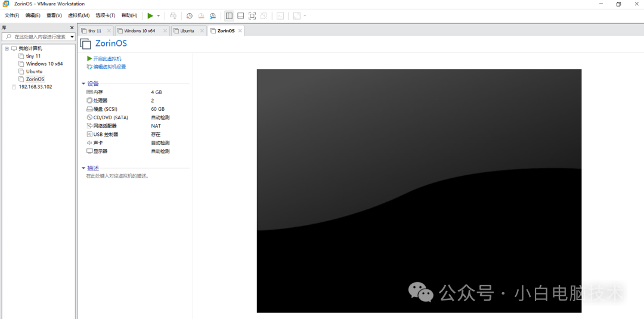Toggle the library sidebar view icon
The width and height of the screenshot is (644, 319).
[x=229, y=16]
